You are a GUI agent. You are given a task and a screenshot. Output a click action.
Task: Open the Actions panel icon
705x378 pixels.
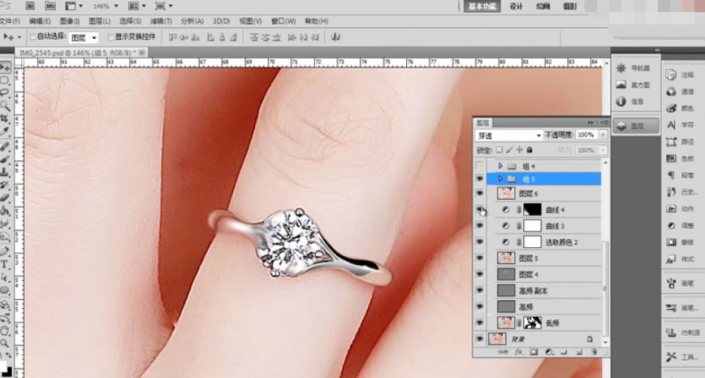[x=671, y=209]
